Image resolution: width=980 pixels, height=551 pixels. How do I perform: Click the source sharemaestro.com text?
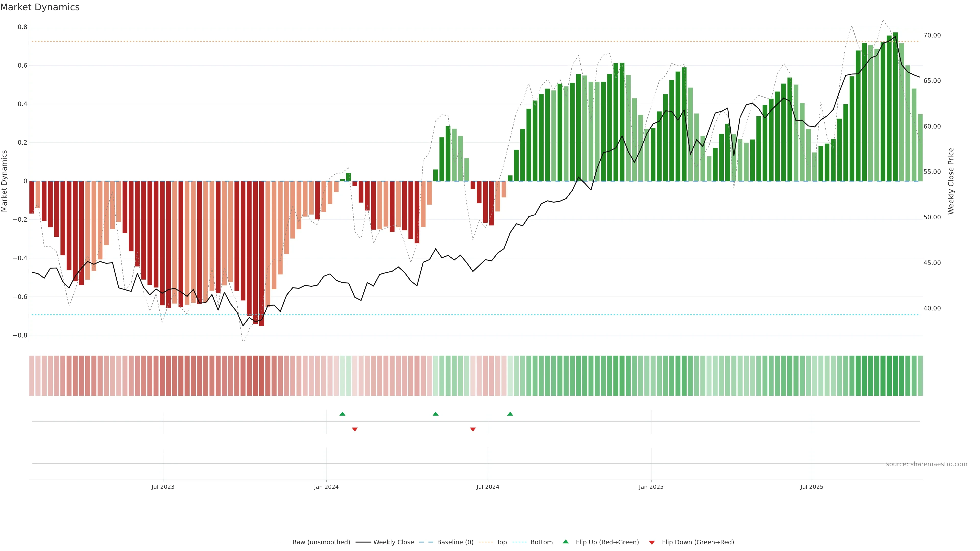926,464
